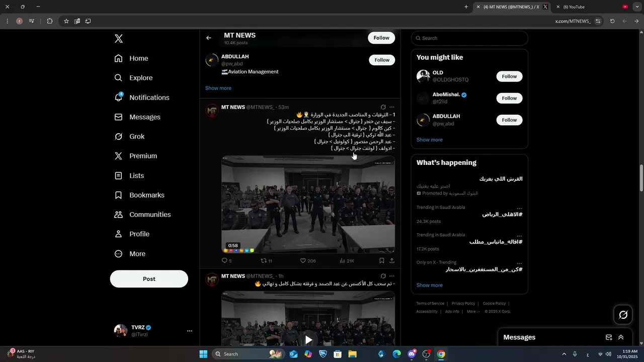
Task: Open Messages from the sidebar
Action: click(137, 117)
